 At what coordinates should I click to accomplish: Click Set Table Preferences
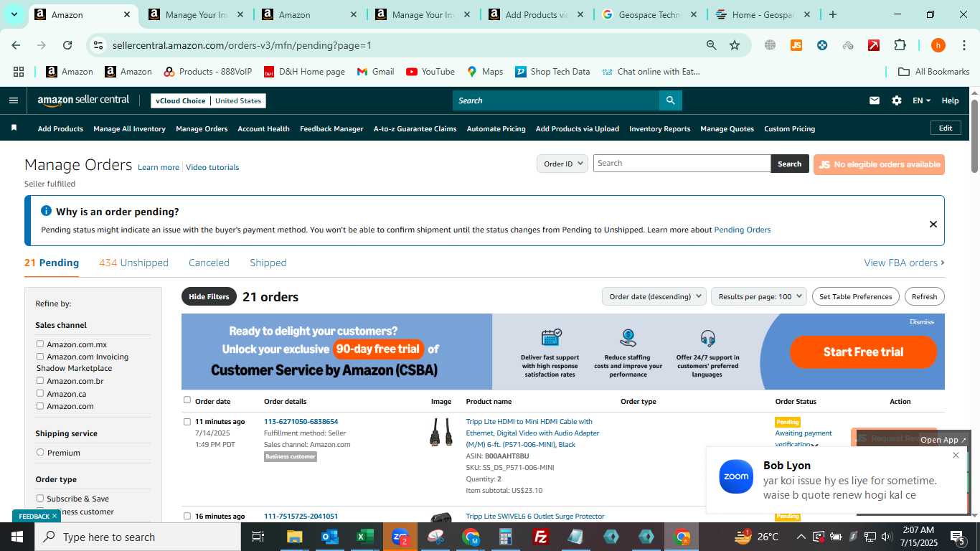855,296
